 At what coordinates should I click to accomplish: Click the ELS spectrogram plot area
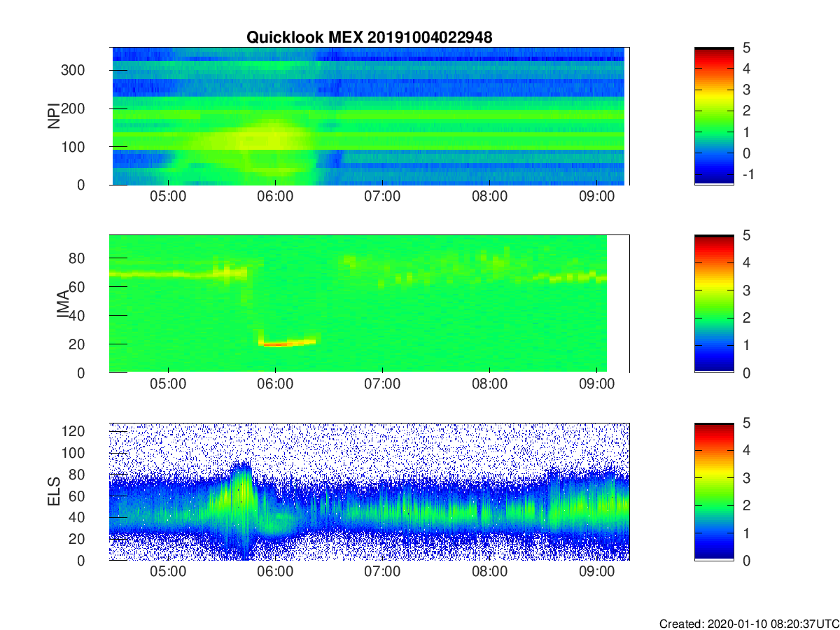tap(370, 491)
